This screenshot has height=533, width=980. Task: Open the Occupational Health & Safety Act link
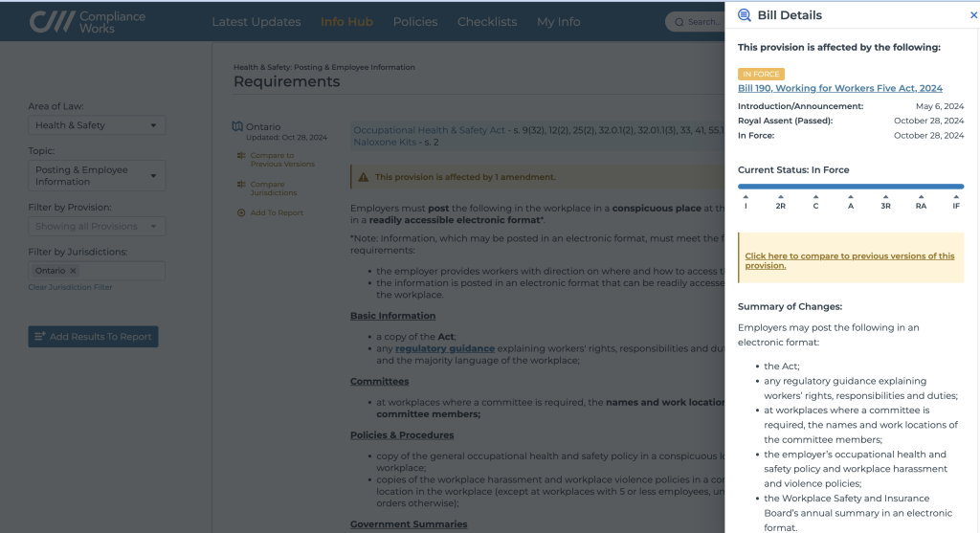429,130
